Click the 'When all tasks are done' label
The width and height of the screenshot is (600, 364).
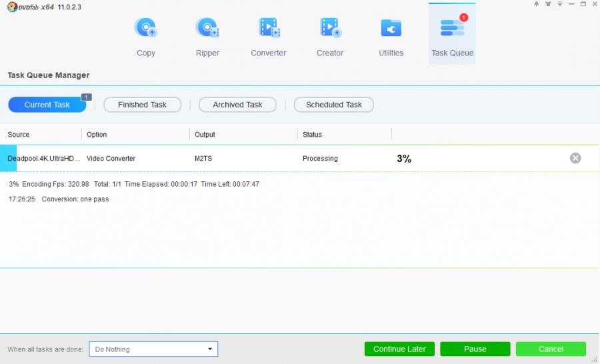pyautogui.click(x=45, y=349)
